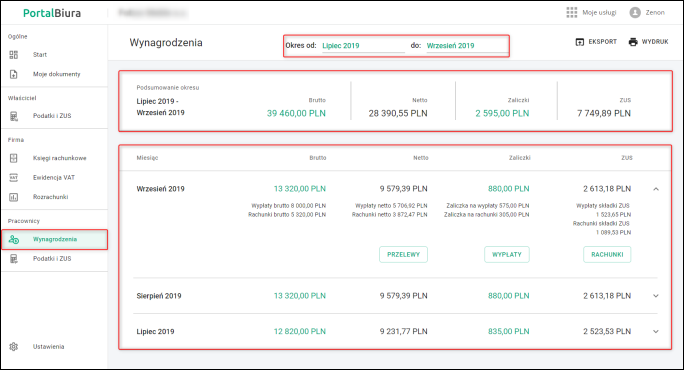The image size is (684, 370).
Task: Click calculator icon under Pracownicy section
Action: click(x=14, y=259)
